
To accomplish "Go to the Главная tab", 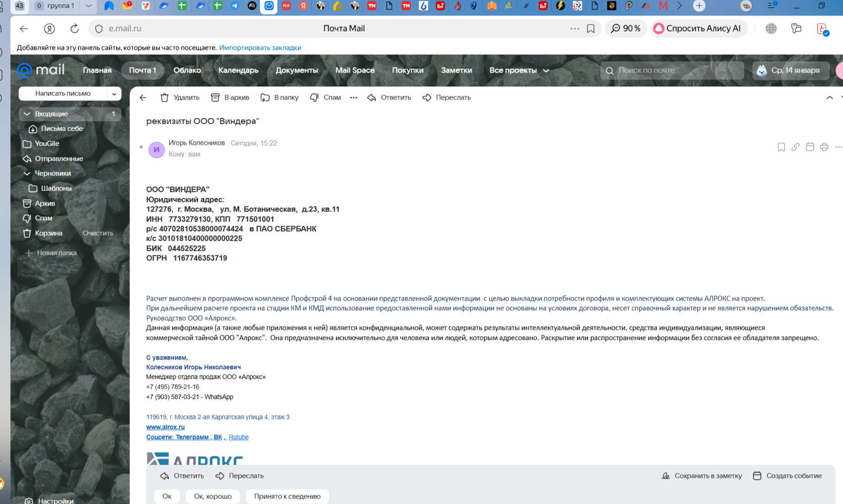I will tap(97, 70).
